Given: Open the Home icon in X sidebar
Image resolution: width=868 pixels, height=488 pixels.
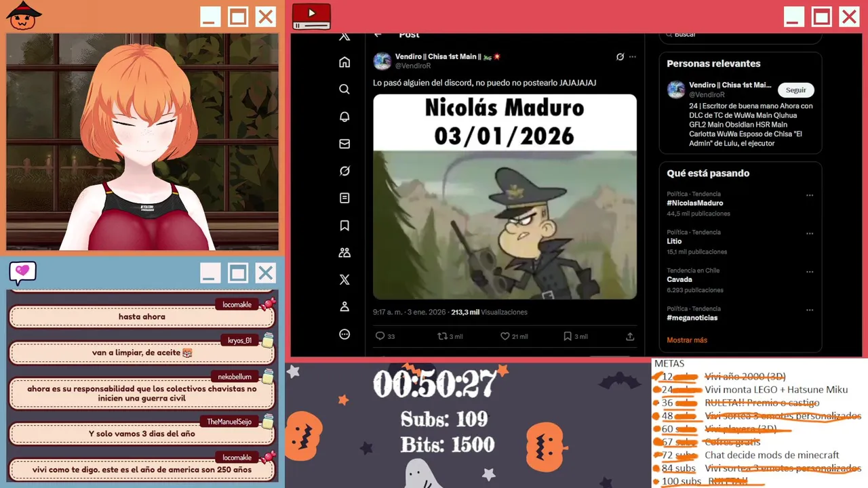Looking at the screenshot, I should tap(344, 62).
